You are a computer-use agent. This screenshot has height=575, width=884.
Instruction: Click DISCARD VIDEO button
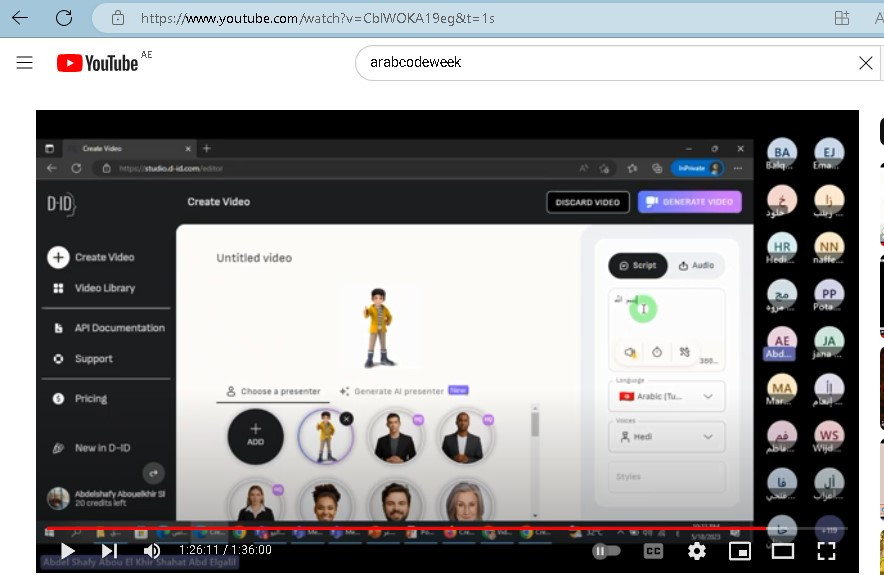(x=588, y=202)
